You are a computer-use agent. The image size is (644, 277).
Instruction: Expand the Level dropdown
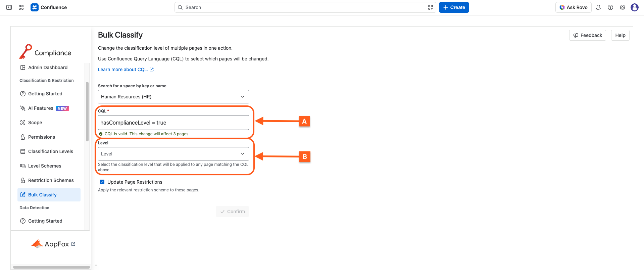174,154
